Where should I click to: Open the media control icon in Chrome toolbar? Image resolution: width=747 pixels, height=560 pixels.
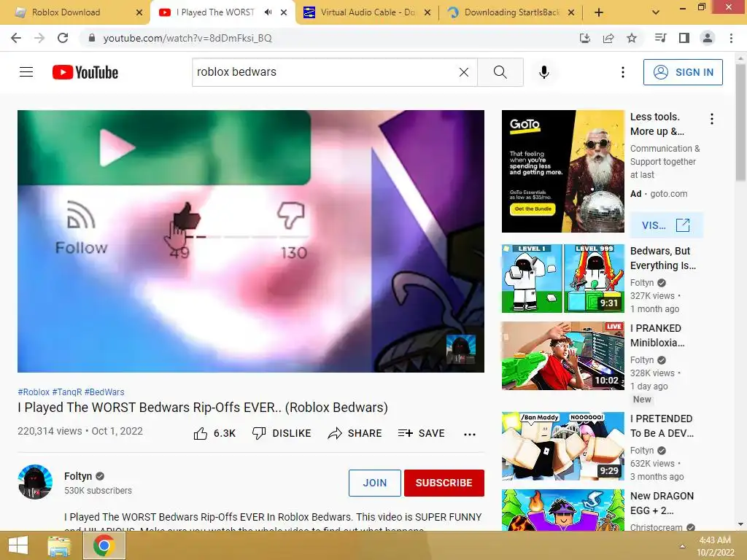click(x=660, y=38)
